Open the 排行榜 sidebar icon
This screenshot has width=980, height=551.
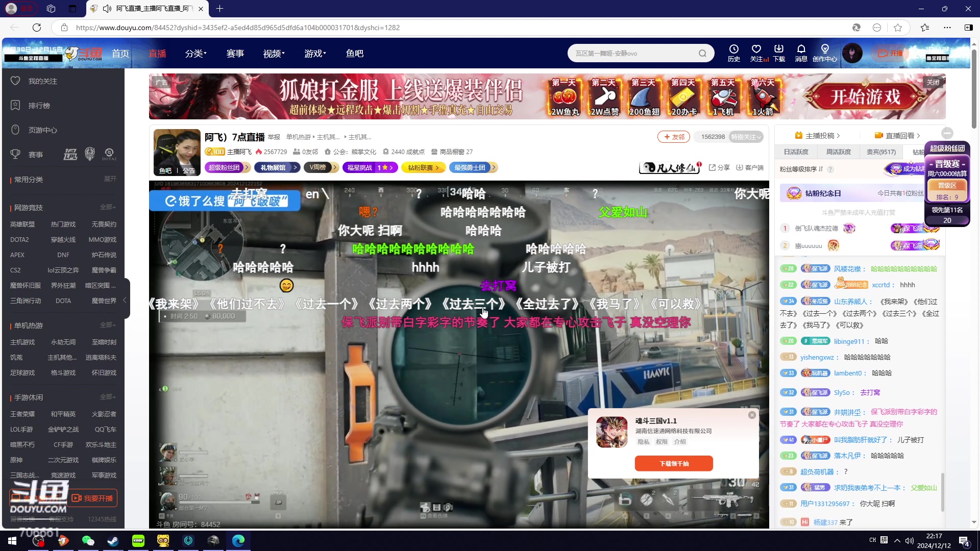pos(15,106)
